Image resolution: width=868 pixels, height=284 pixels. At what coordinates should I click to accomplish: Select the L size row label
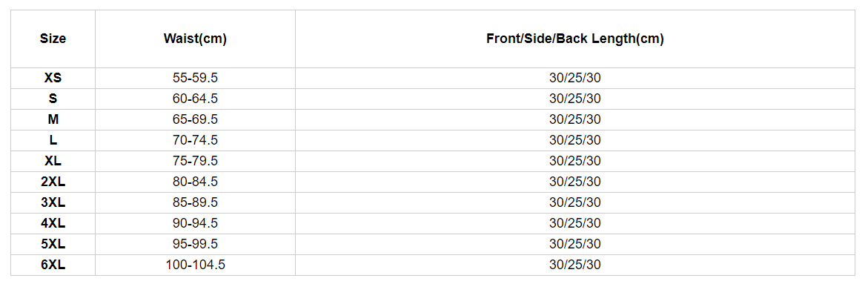pos(53,140)
